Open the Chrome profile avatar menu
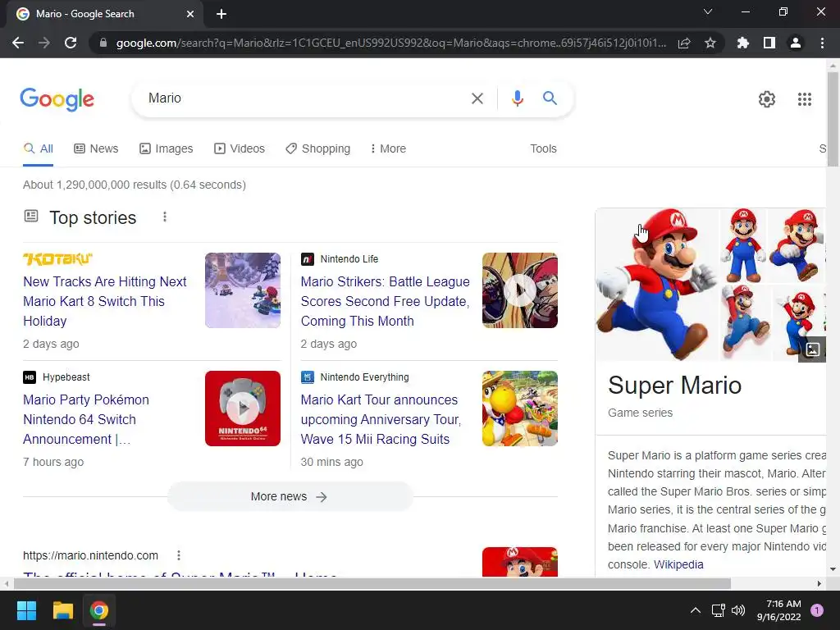840x630 pixels. 796,43
